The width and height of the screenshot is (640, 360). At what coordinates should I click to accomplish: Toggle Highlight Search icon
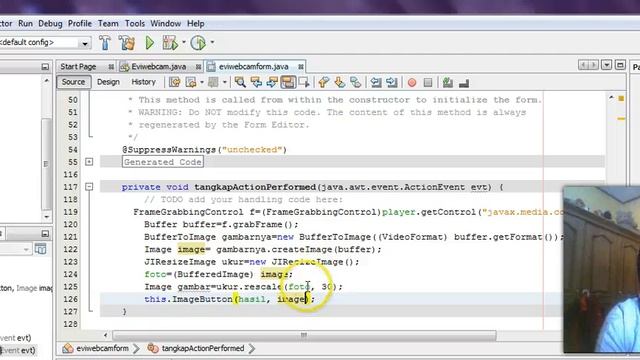288,82
